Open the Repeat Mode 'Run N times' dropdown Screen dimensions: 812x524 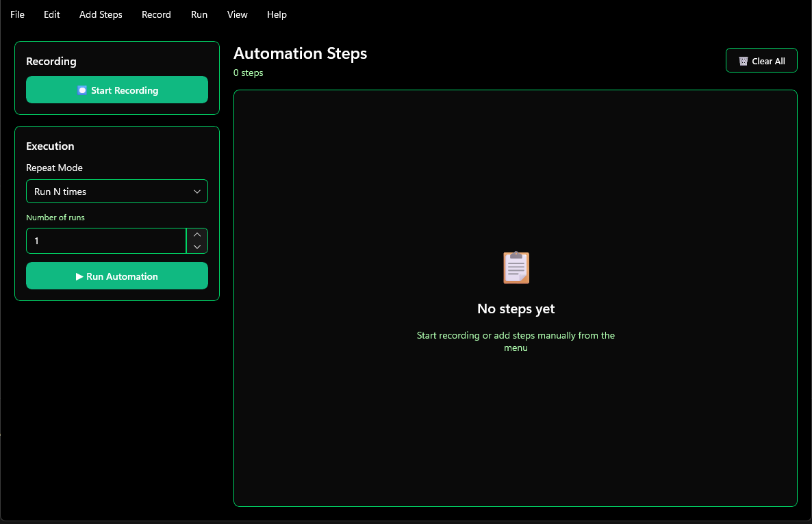pos(110,192)
